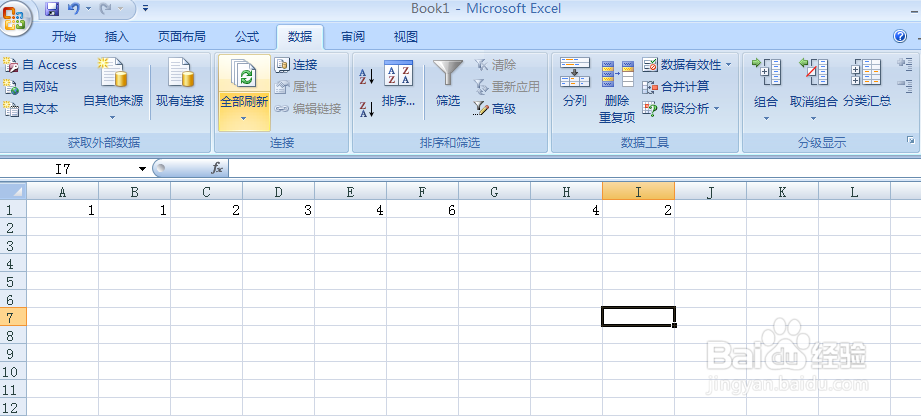Save the workbook with the floppy icon
Viewport: 921px width, 416px height.
[52, 9]
